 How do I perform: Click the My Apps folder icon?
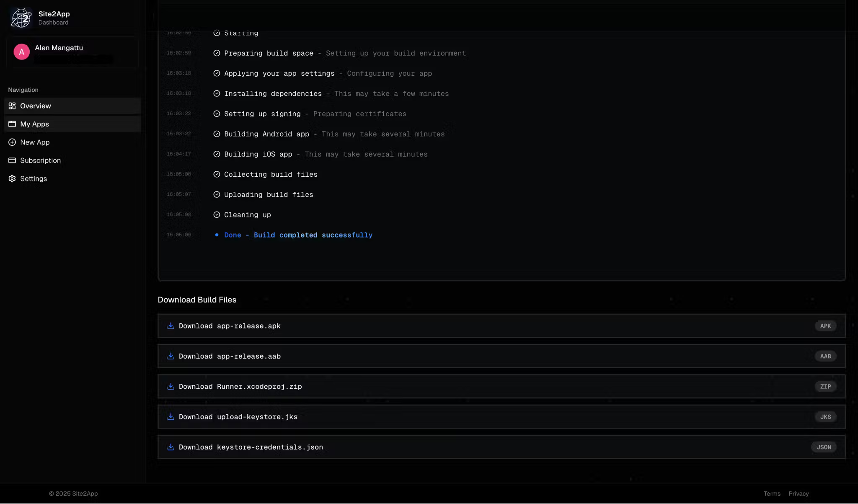click(12, 124)
